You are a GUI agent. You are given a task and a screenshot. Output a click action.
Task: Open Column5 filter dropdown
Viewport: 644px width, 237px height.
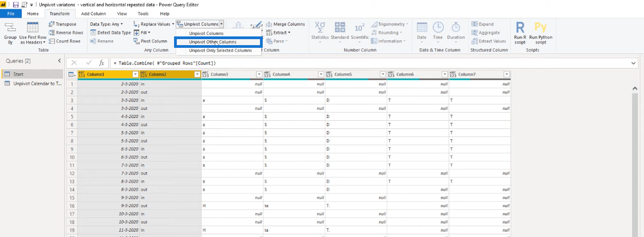point(383,74)
